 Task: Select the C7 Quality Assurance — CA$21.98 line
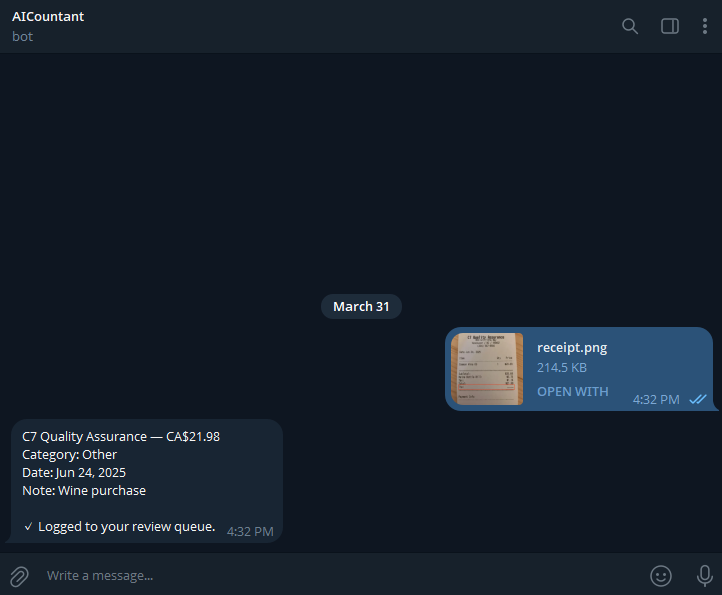pyautogui.click(x=121, y=436)
